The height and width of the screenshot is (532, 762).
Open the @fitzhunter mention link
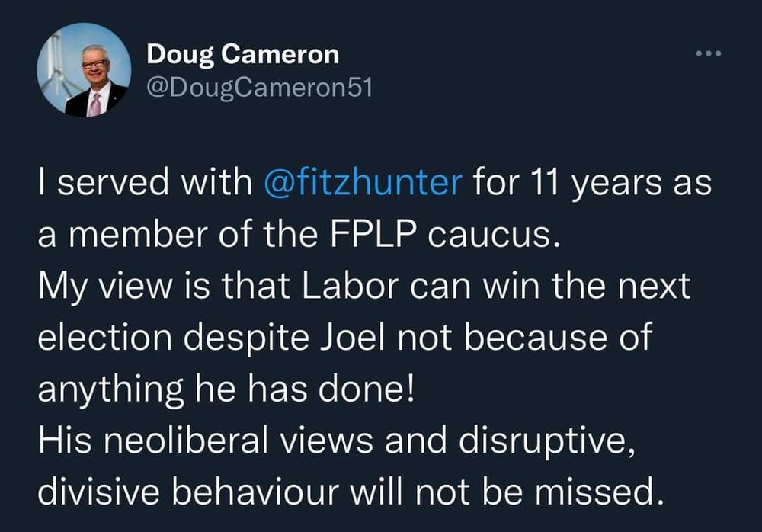363,185
